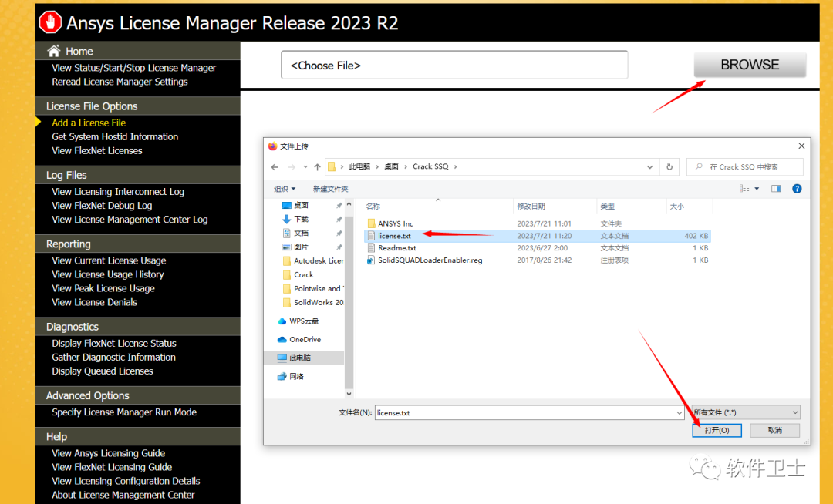
Task: Select 网络 in navigation pane
Action: click(x=291, y=377)
